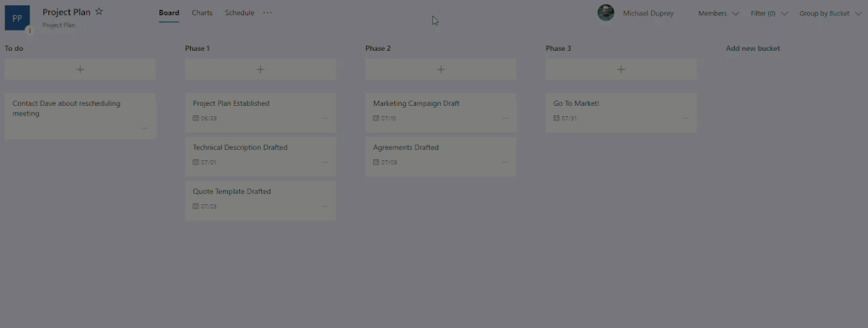Open the Marketing Campaign Draft task card

point(441,112)
